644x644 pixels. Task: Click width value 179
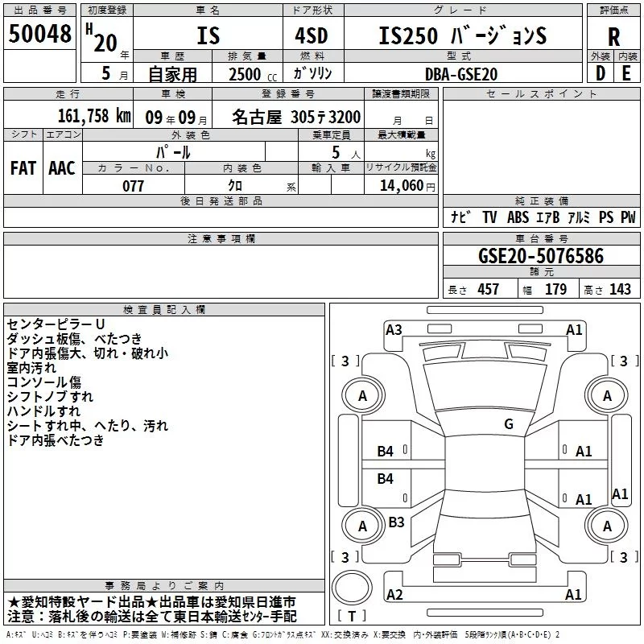(x=555, y=290)
